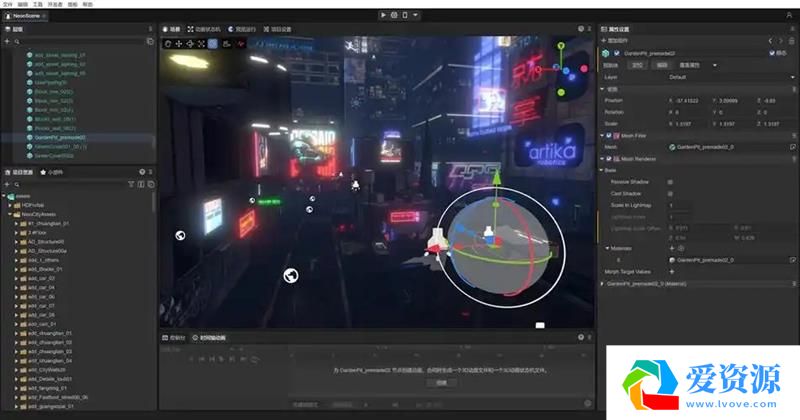Collapse the Base section
The image size is (800, 420).
click(x=602, y=170)
